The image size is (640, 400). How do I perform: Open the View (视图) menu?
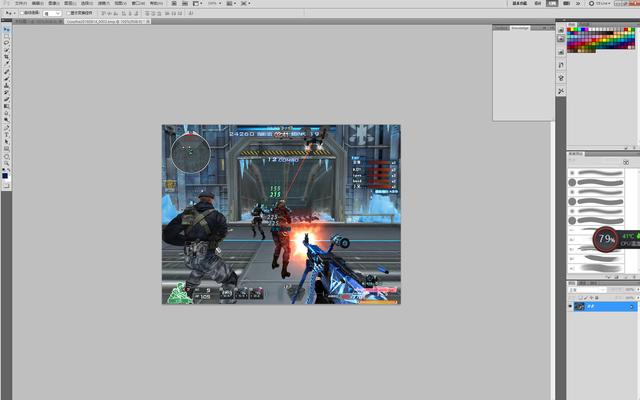pos(120,3)
